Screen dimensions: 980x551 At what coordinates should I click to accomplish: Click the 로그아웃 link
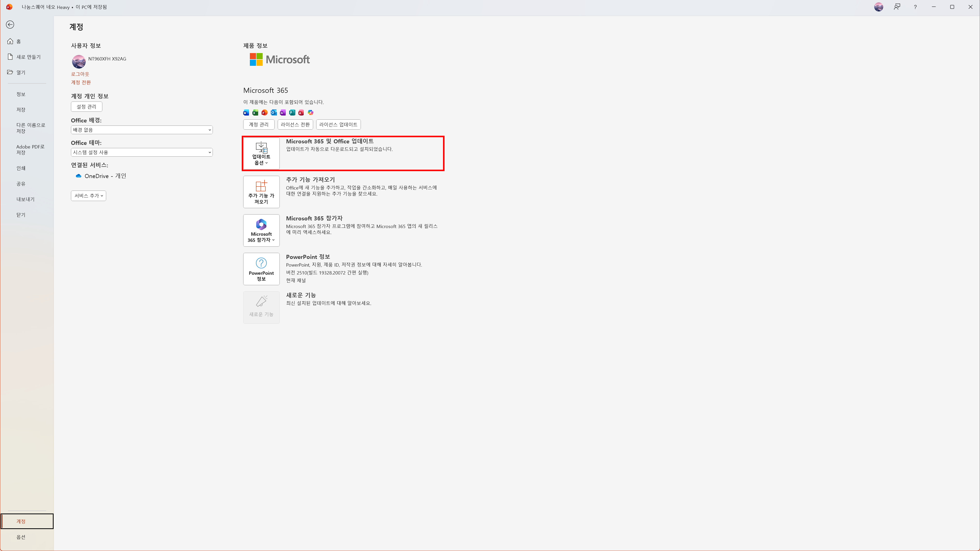click(x=80, y=74)
